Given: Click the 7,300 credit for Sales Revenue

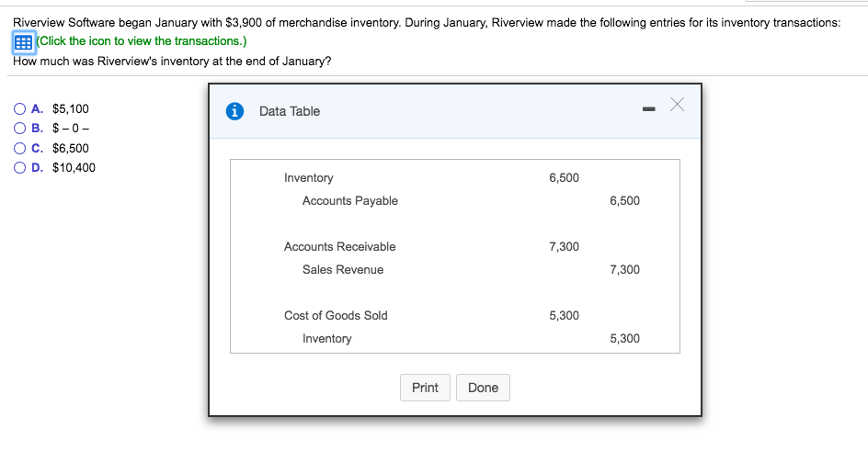Looking at the screenshot, I should (624, 270).
